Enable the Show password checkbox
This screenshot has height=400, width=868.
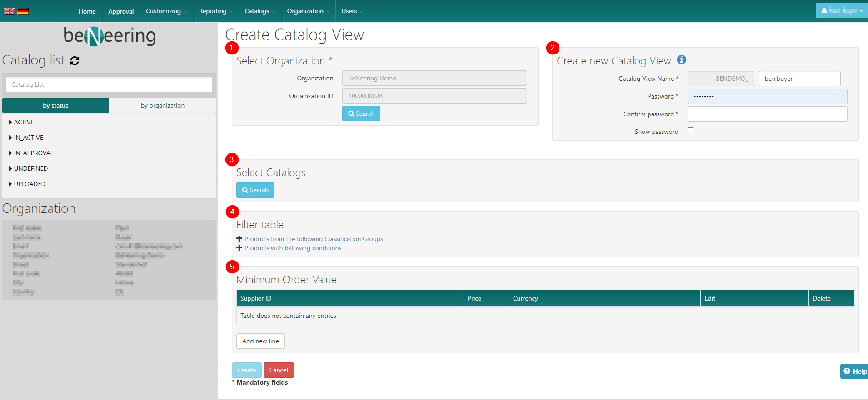click(x=690, y=130)
